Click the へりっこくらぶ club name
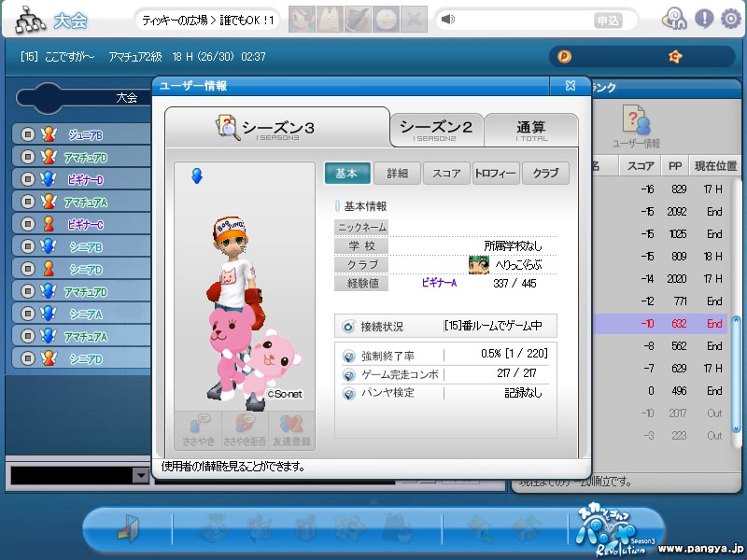The height and width of the screenshot is (560, 747). tap(518, 265)
